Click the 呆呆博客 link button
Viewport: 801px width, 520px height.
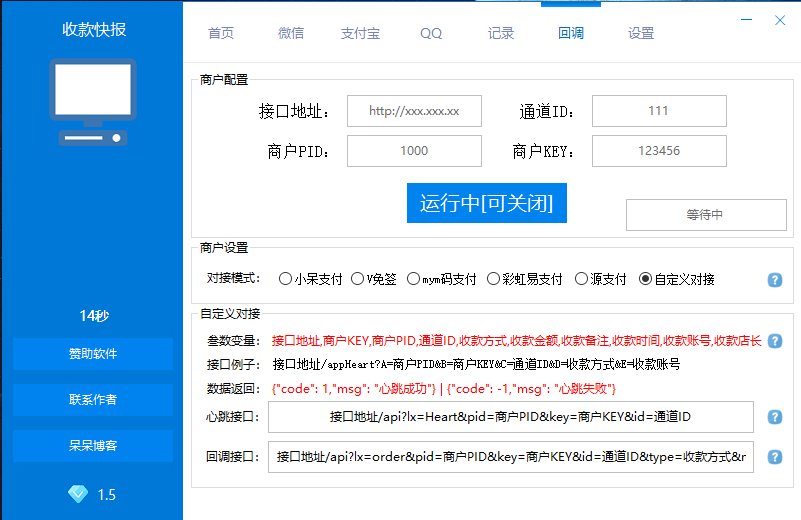pos(92,446)
